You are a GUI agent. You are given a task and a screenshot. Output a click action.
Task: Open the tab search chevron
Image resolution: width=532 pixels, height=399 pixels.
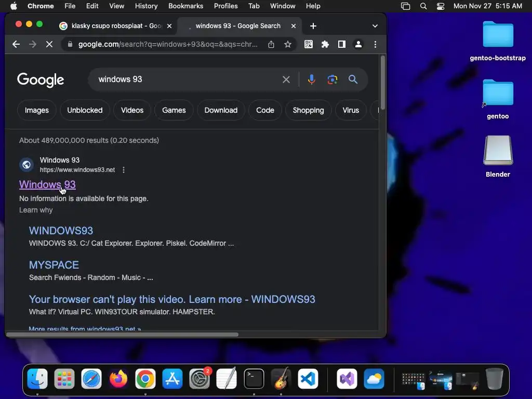point(375,26)
